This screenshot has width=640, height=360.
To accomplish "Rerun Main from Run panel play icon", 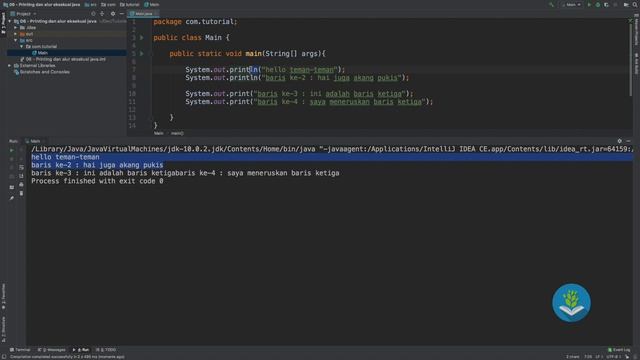I will point(12,150).
